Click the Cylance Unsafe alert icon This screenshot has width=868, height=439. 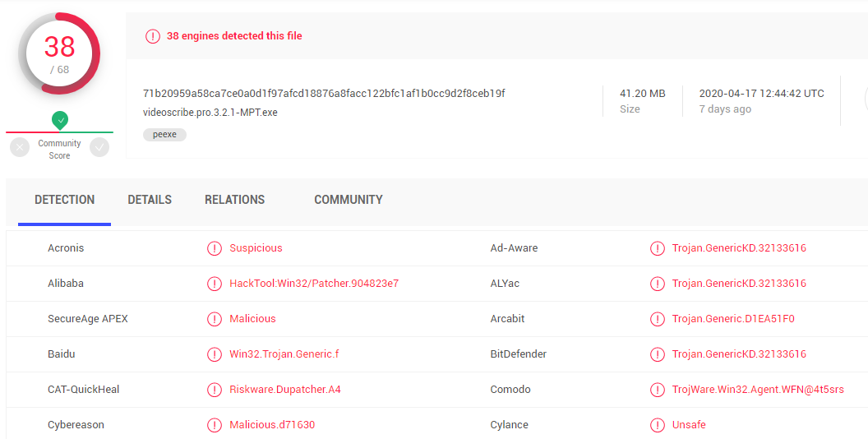click(658, 425)
